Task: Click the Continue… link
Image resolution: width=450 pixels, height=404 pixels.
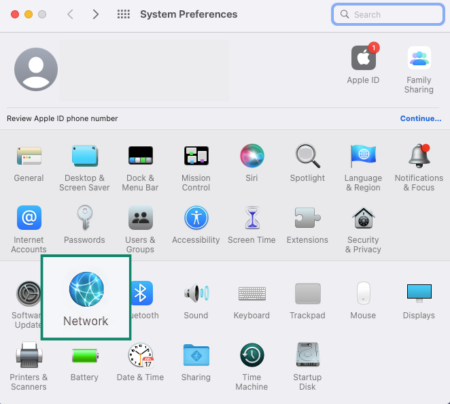Action: [421, 118]
